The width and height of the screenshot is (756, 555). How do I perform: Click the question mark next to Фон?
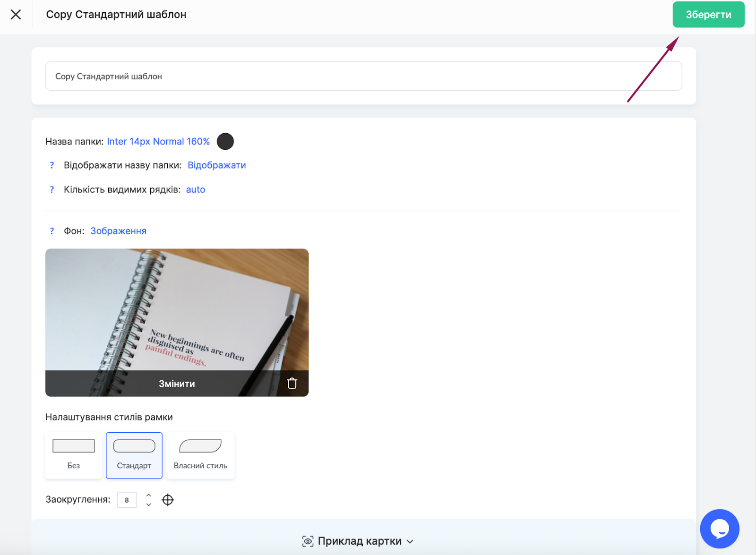[x=52, y=231]
